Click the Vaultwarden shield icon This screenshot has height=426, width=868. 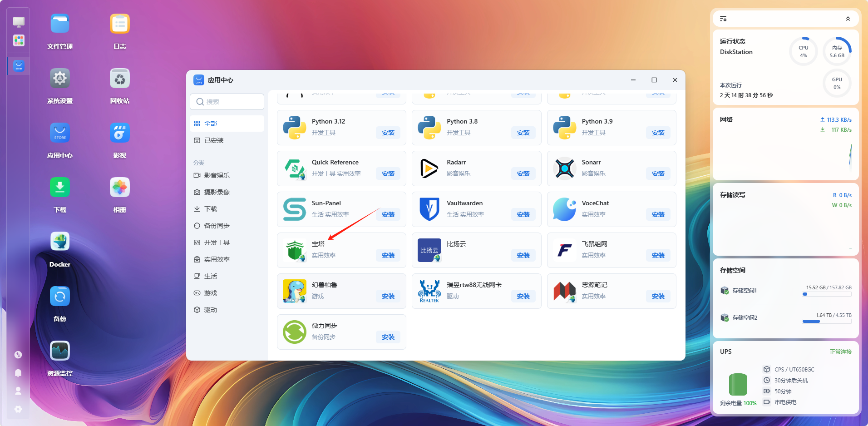click(x=429, y=209)
